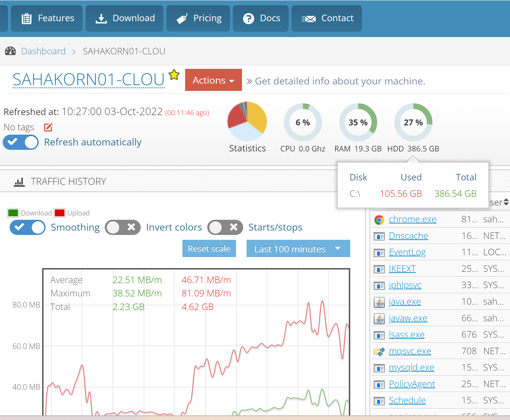Image resolution: width=510 pixels, height=420 pixels.
Task: Sort the process list by user column arrows
Action: pyautogui.click(x=506, y=202)
